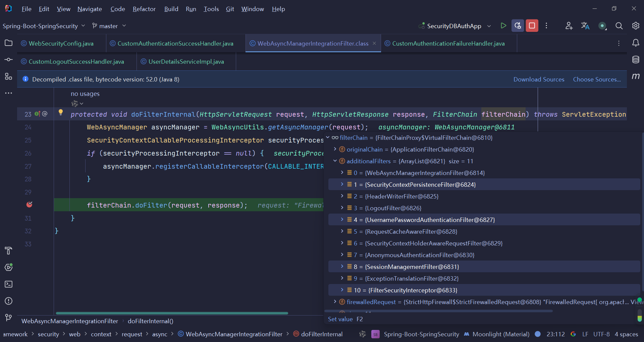
Task: Click the 'no usages' inlay hint
Action: 85,94
